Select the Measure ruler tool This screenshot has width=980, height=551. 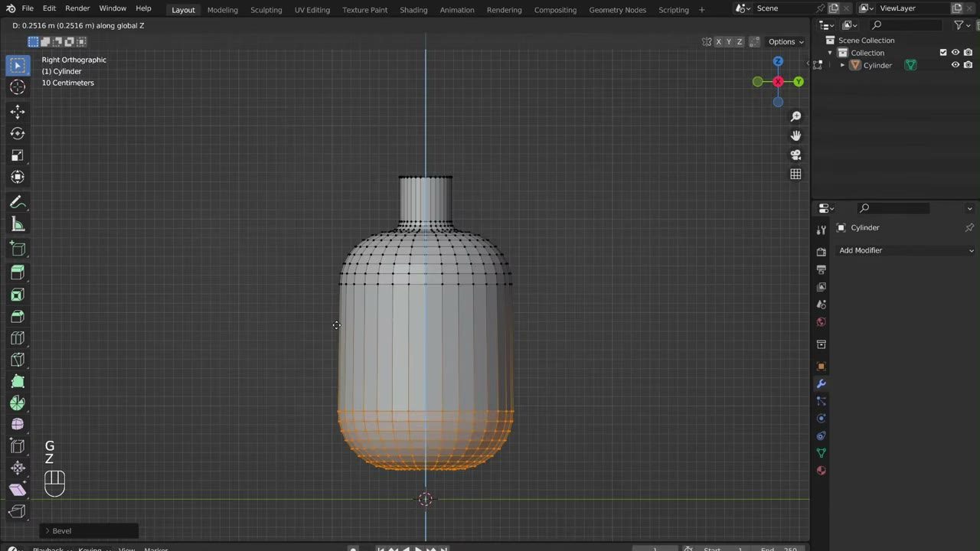click(x=18, y=224)
